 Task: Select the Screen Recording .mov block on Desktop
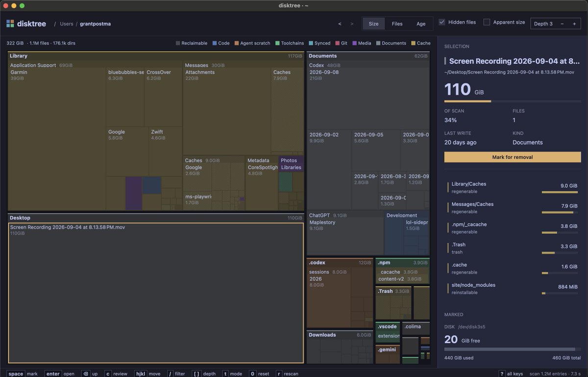pyautogui.click(x=156, y=293)
